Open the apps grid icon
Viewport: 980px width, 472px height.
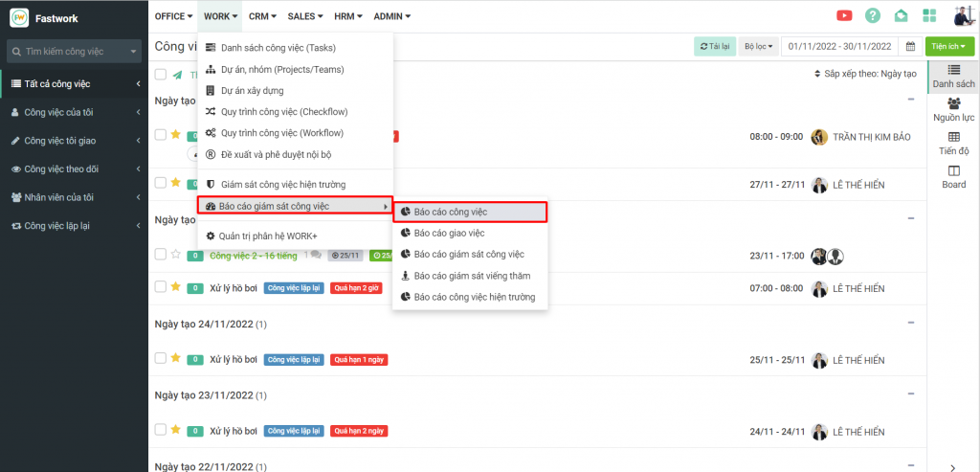[x=929, y=15]
